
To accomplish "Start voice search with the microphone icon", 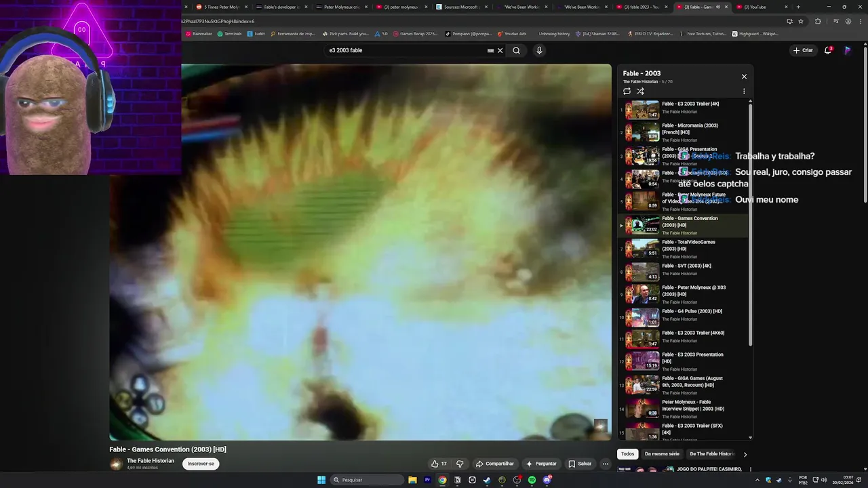I will tap(539, 50).
